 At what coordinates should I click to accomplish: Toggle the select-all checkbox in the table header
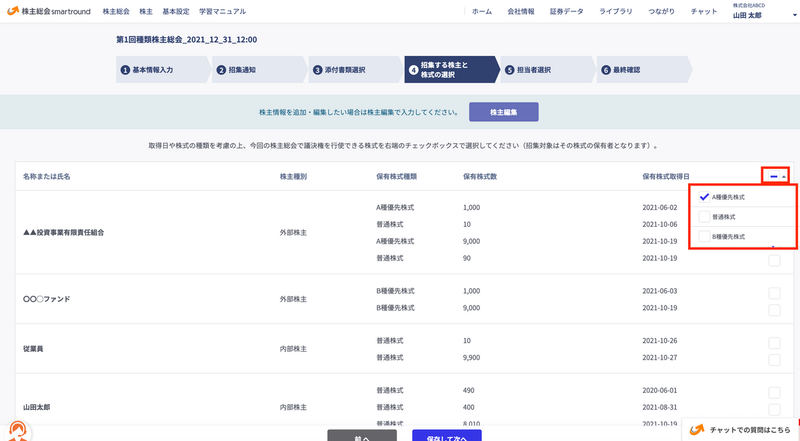pyautogui.click(x=773, y=176)
